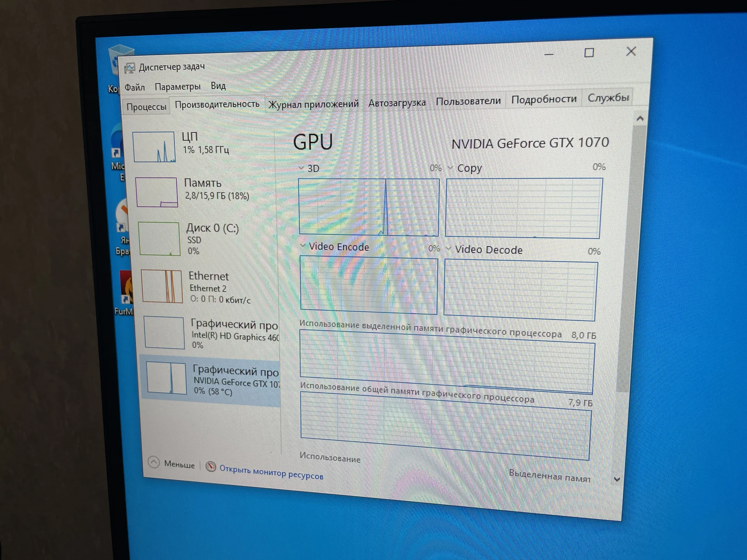
Task: Open the Автозагрузка tab
Action: pyautogui.click(x=397, y=103)
